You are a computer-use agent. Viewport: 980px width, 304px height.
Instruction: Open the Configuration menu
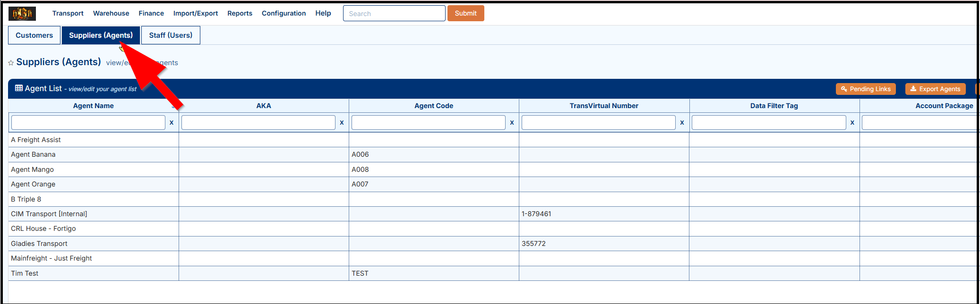click(x=284, y=13)
